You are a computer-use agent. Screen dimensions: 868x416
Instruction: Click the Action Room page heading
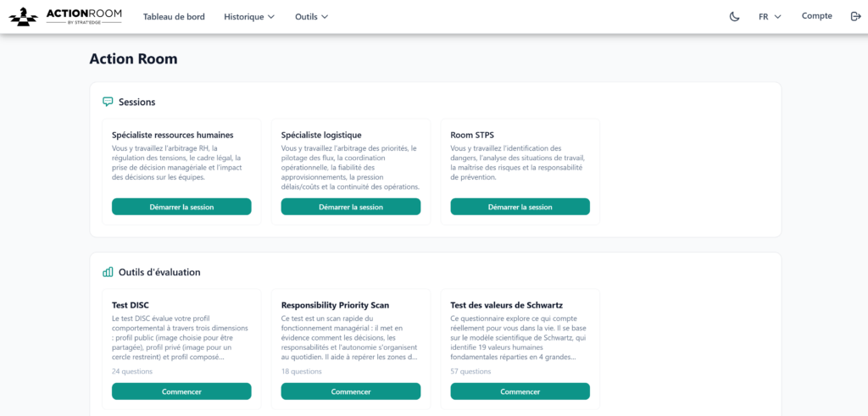click(133, 58)
